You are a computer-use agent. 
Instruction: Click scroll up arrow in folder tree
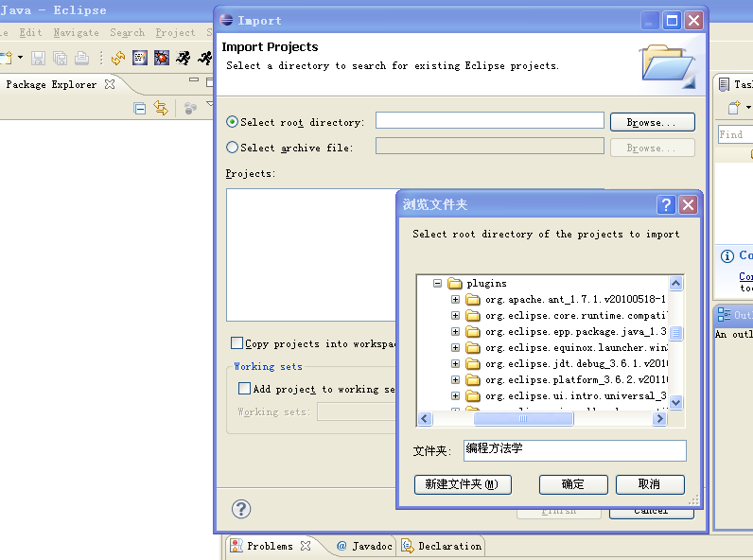(675, 284)
